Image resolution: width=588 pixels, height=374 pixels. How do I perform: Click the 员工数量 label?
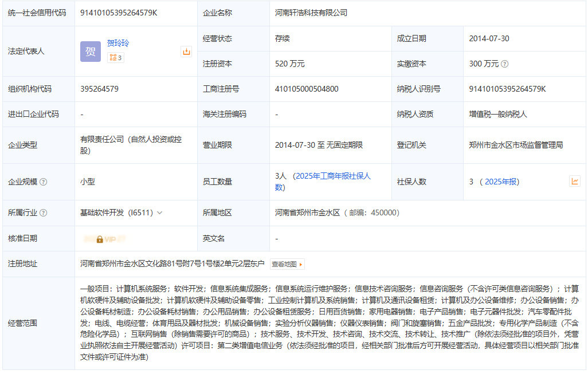pos(218,182)
